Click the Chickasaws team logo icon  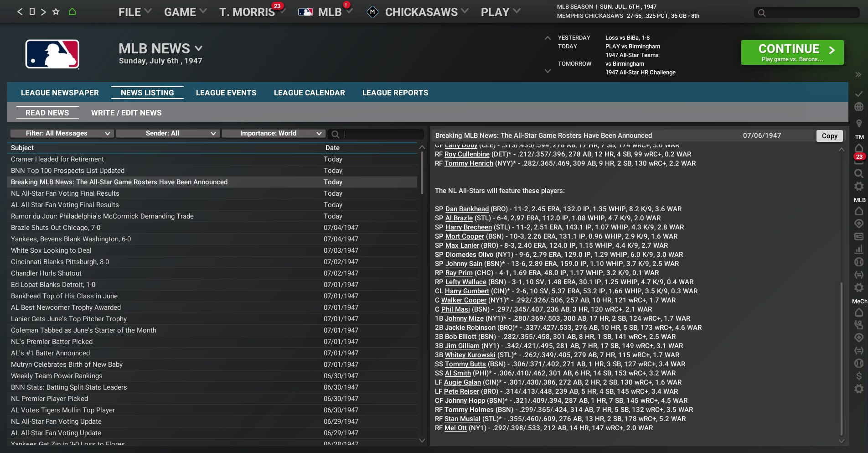pyautogui.click(x=372, y=12)
